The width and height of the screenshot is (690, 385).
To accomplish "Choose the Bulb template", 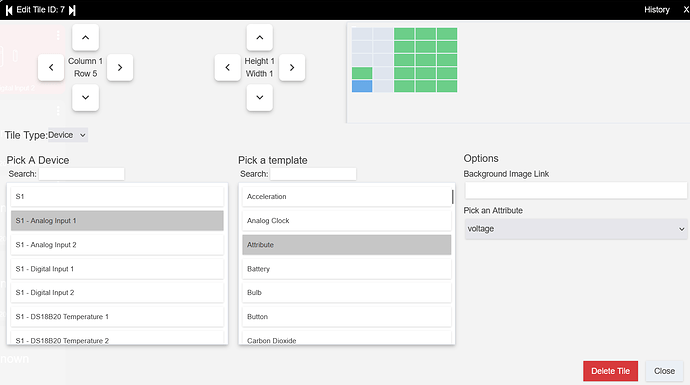I will click(347, 293).
